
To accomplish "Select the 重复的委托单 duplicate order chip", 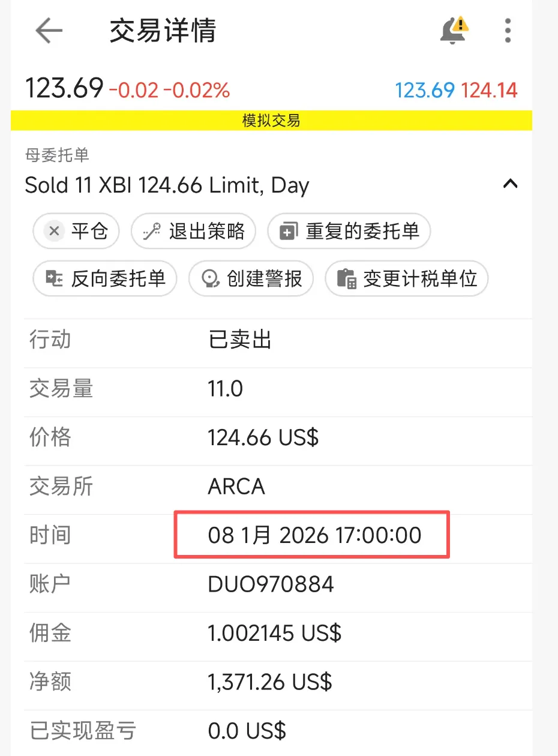I will pyautogui.click(x=349, y=231).
